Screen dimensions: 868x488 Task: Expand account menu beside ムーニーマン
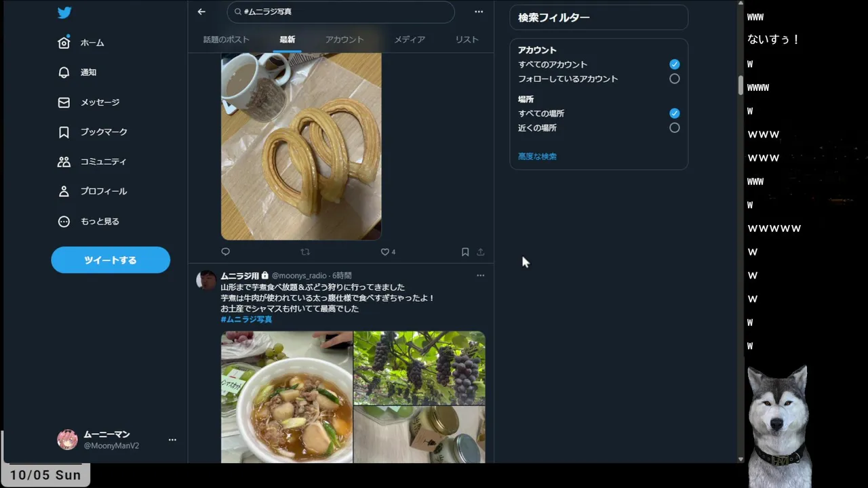click(x=172, y=440)
